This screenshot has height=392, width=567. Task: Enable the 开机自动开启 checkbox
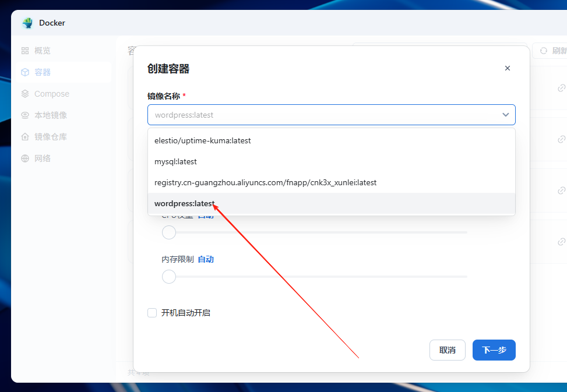pyautogui.click(x=152, y=313)
